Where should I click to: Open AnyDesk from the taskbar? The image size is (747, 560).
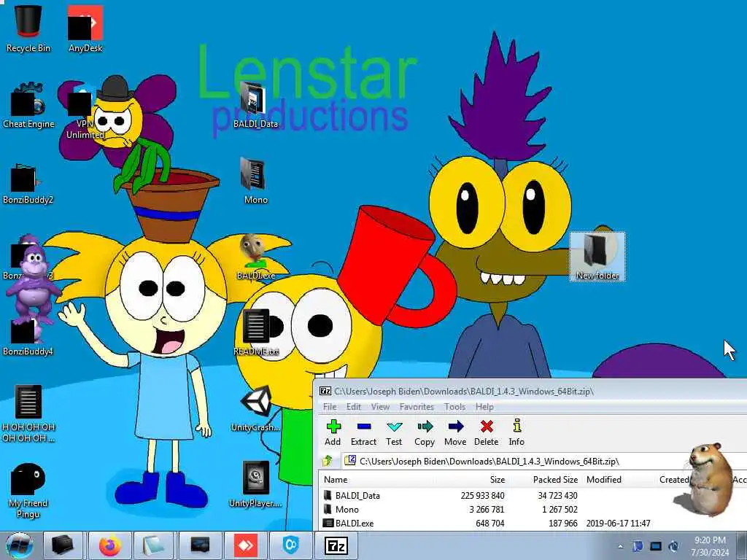(246, 545)
